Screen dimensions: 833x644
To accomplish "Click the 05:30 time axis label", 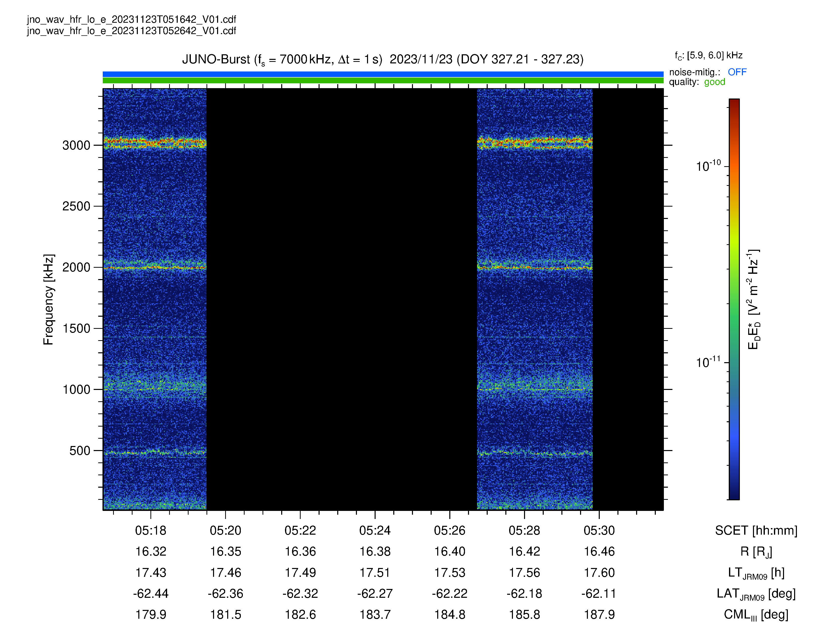I will (x=599, y=530).
